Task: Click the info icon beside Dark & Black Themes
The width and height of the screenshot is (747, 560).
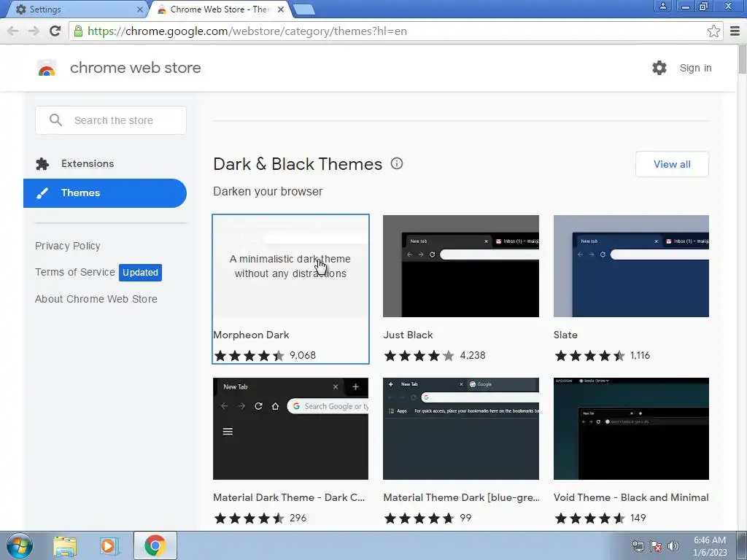Action: 396,163
